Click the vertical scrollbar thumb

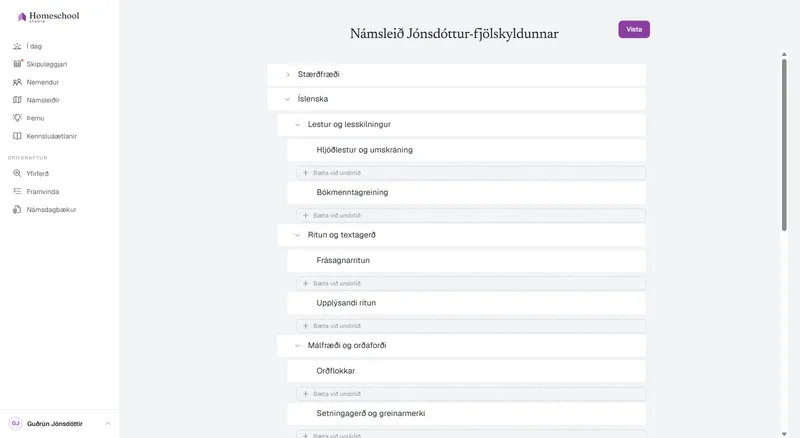(784, 144)
